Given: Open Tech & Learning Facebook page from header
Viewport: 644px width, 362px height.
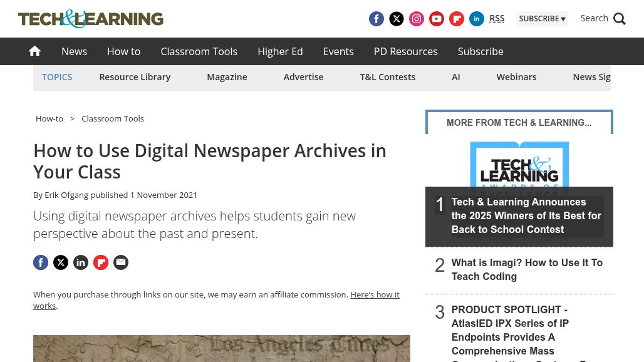Looking at the screenshot, I should tap(376, 19).
